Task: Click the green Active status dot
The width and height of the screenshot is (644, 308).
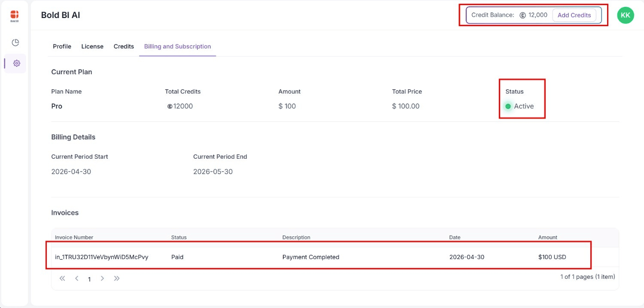Action: [x=508, y=106]
